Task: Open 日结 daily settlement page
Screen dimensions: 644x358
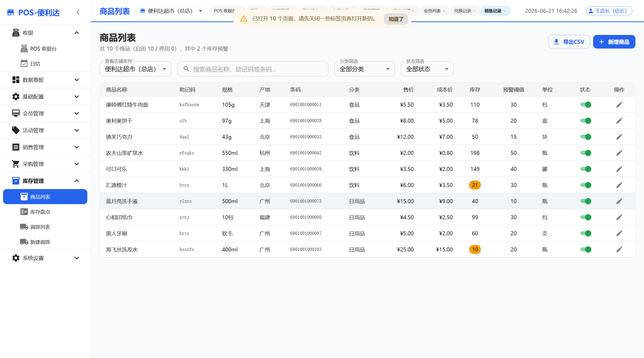Action: click(x=45, y=64)
